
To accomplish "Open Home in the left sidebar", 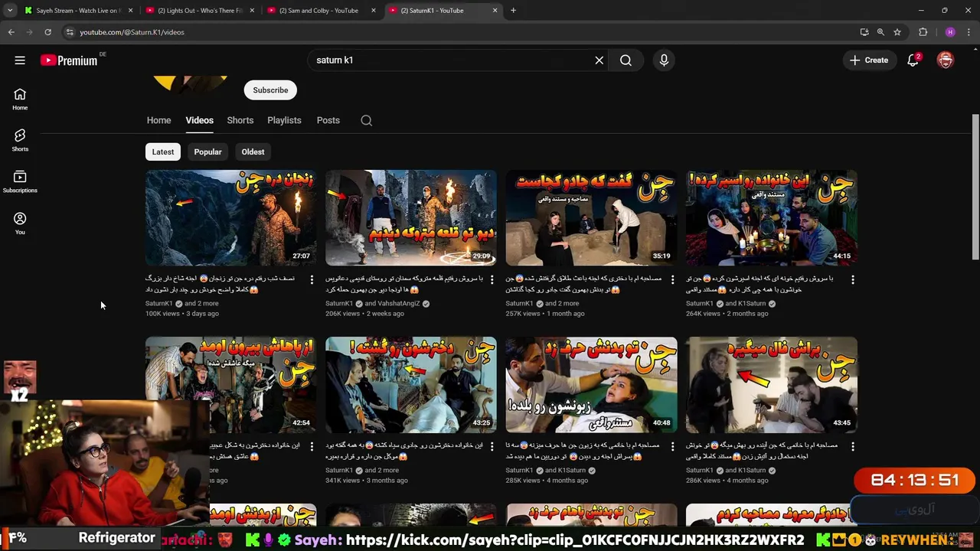I will click(20, 99).
